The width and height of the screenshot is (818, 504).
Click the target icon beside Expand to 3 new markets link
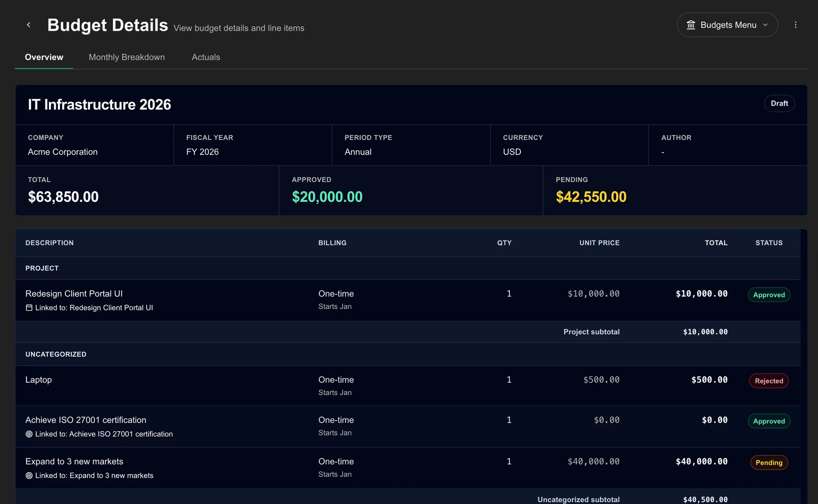tap(29, 475)
